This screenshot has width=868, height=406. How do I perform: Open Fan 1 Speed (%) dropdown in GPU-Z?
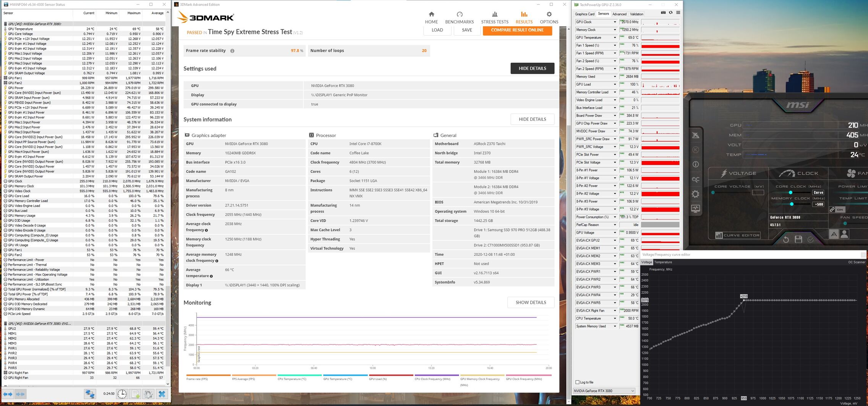(615, 45)
